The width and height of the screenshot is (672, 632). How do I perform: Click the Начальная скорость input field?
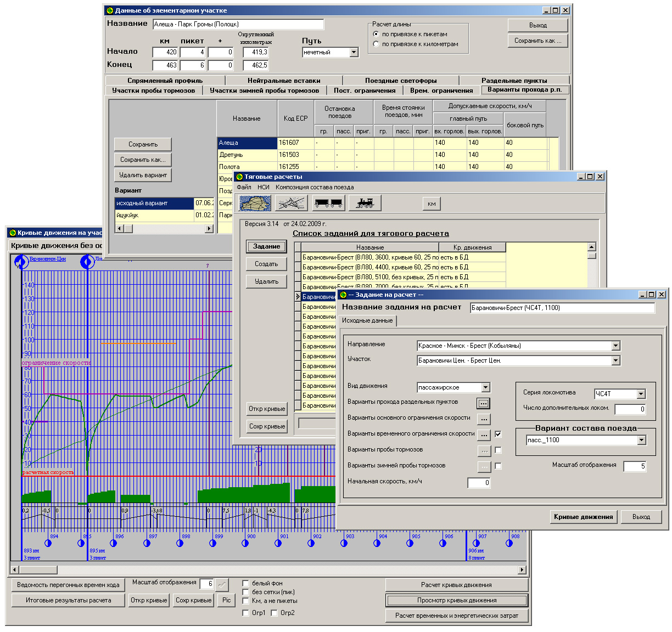pyautogui.click(x=479, y=483)
